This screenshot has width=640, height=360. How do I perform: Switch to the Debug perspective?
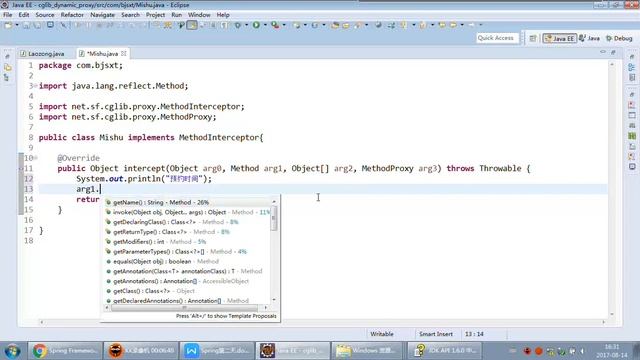619,38
